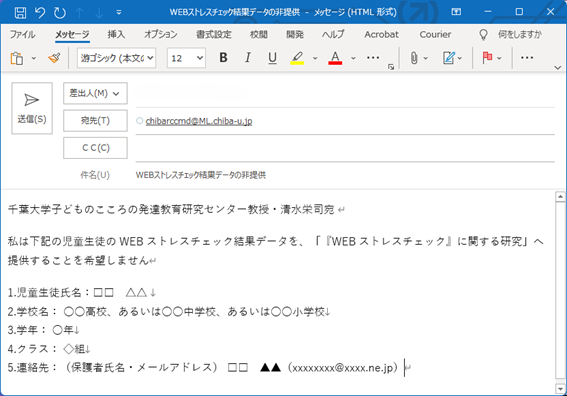The width and height of the screenshot is (567, 396).
Task: Toggle italic formatting
Action: 248,58
